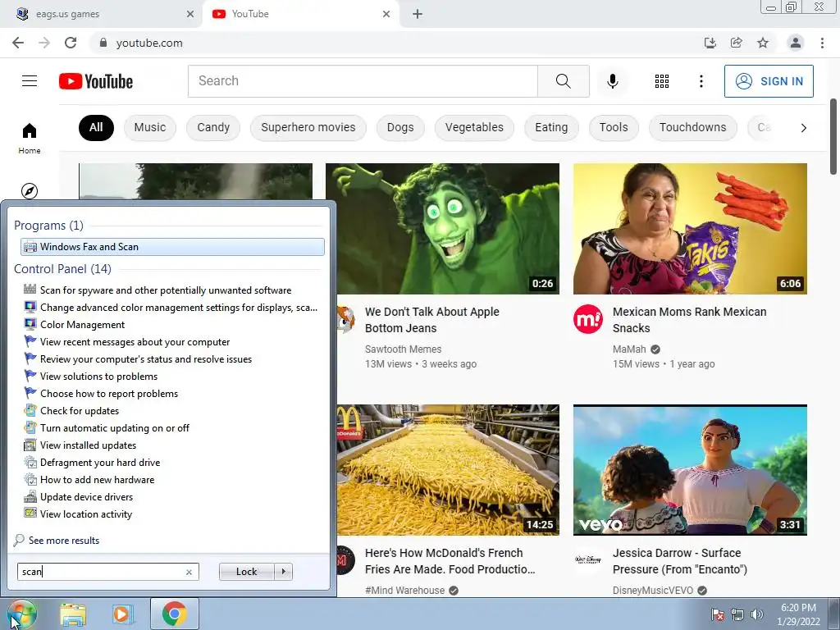Show more category chips with right arrow
This screenshot has height=630, width=840.
[803, 127]
